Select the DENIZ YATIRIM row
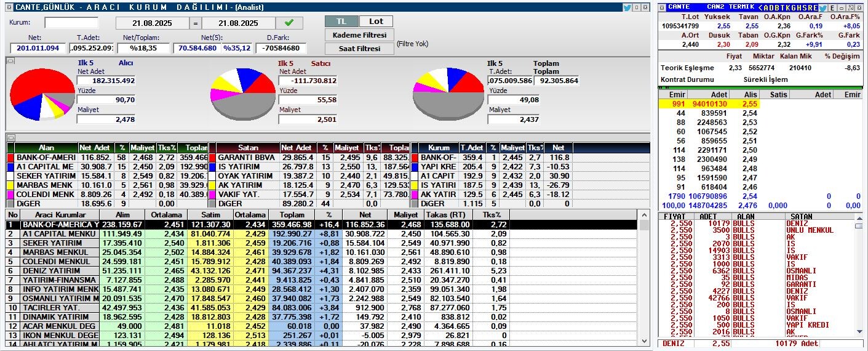Image resolution: width=868 pixels, height=351 pixels. [x=322, y=271]
